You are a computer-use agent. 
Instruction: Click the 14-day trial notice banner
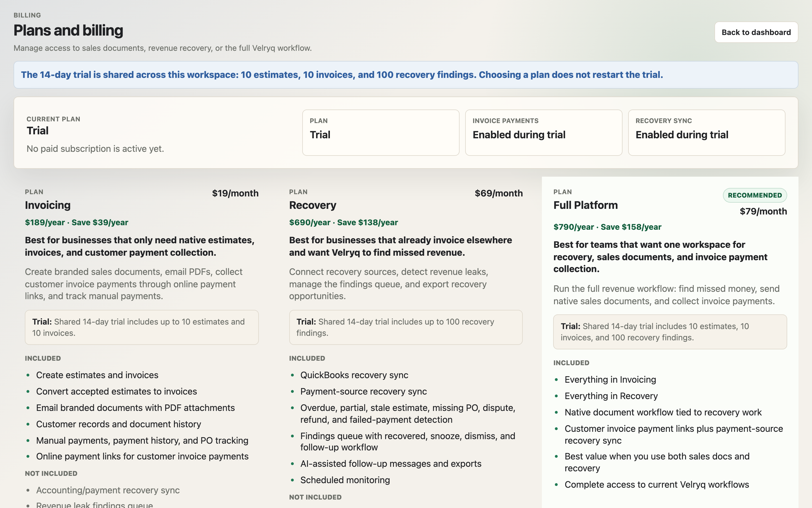pyautogui.click(x=406, y=75)
